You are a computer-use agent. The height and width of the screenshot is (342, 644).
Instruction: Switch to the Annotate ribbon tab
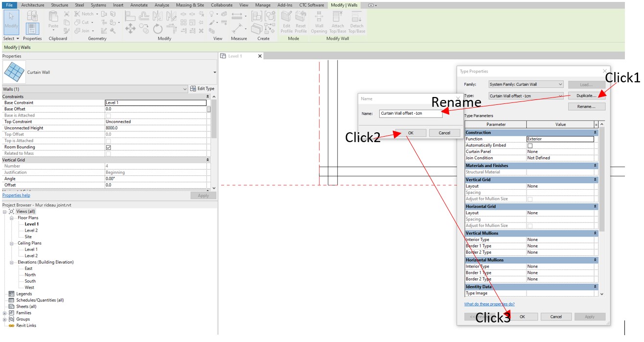pos(139,5)
